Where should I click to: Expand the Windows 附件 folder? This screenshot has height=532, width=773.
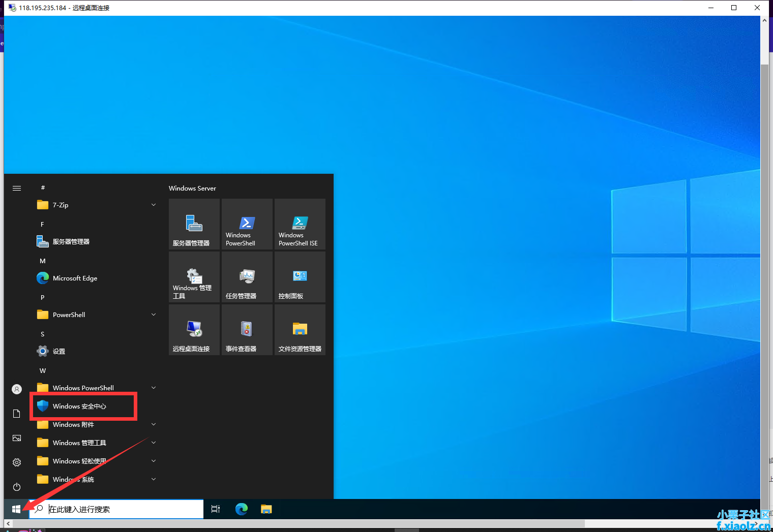154,424
